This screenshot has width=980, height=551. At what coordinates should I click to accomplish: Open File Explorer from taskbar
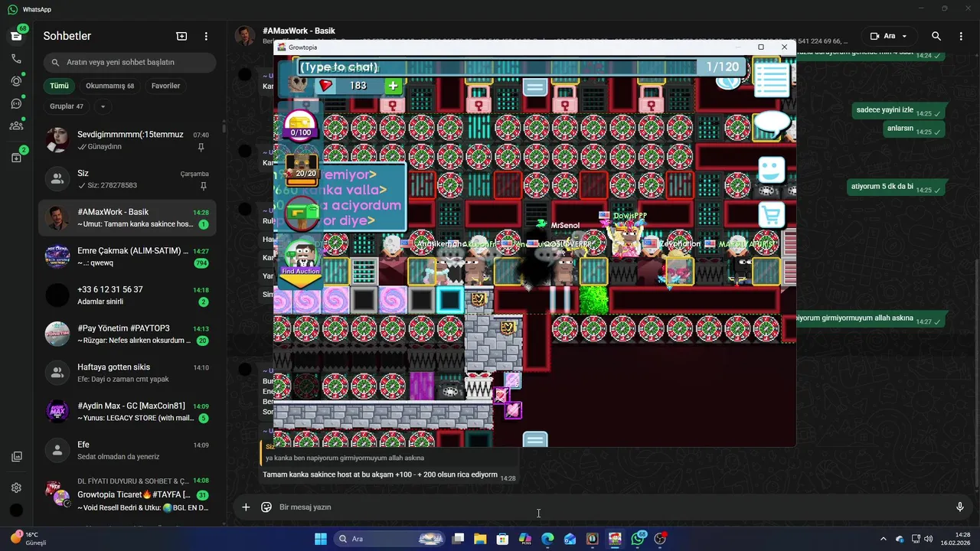point(480,539)
